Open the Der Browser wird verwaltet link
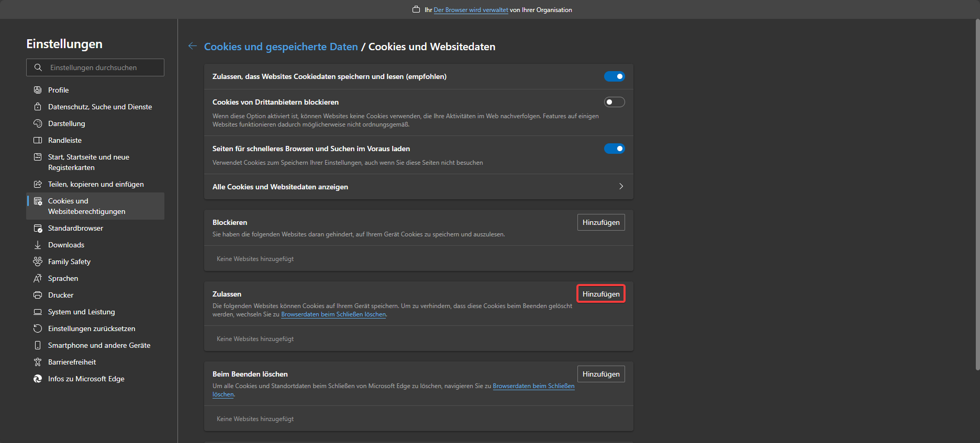The width and height of the screenshot is (980, 443). point(471,10)
